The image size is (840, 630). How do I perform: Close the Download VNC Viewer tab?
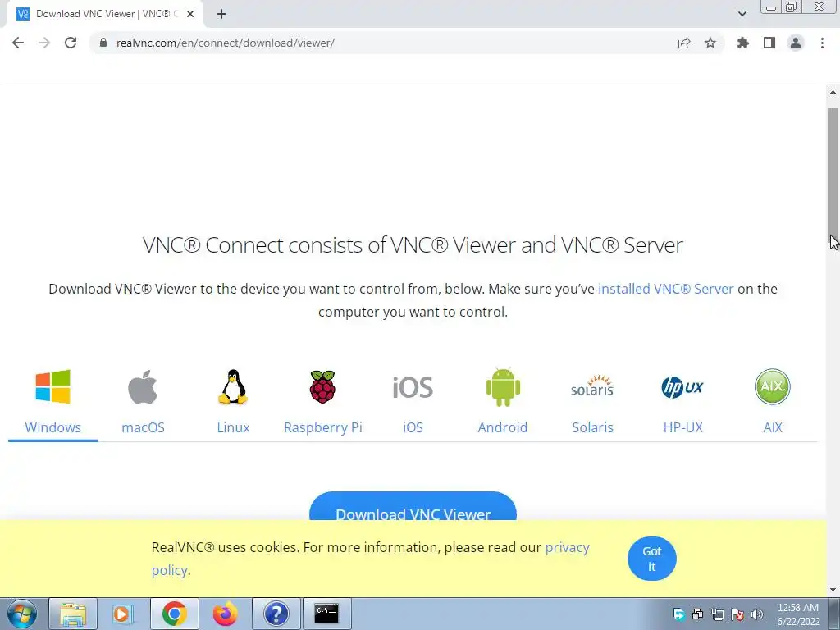[190, 14]
